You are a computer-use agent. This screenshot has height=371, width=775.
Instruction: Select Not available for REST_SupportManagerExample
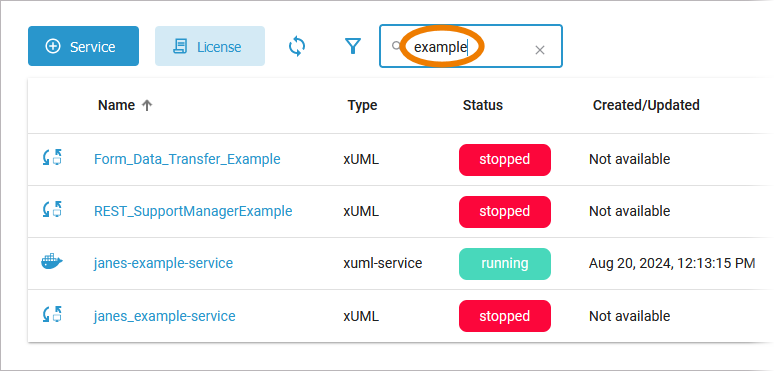630,211
